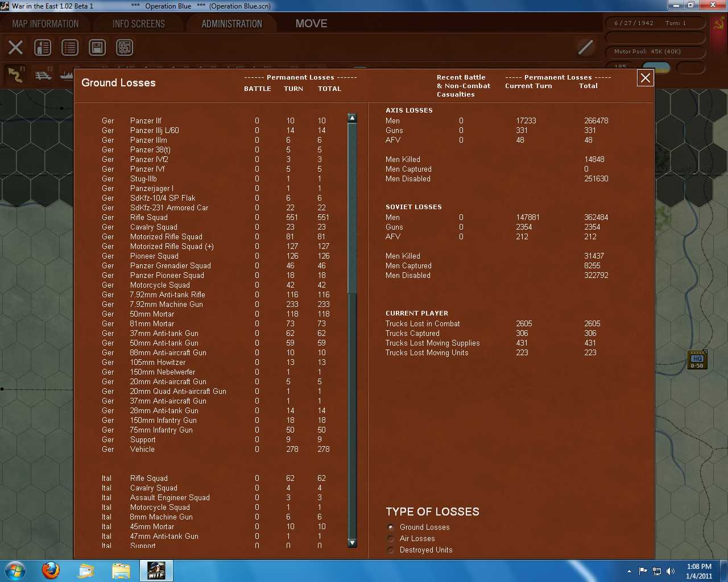Click the bulleted list icon in the toolbar

[x=70, y=47]
